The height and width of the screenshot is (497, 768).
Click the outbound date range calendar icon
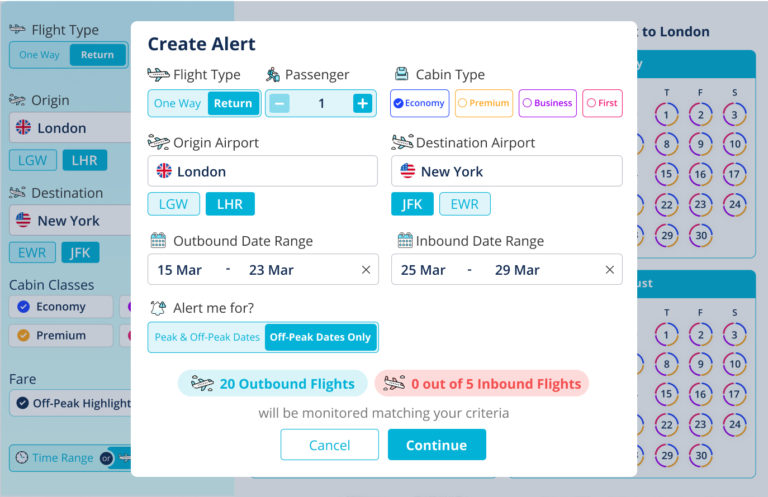click(x=158, y=240)
